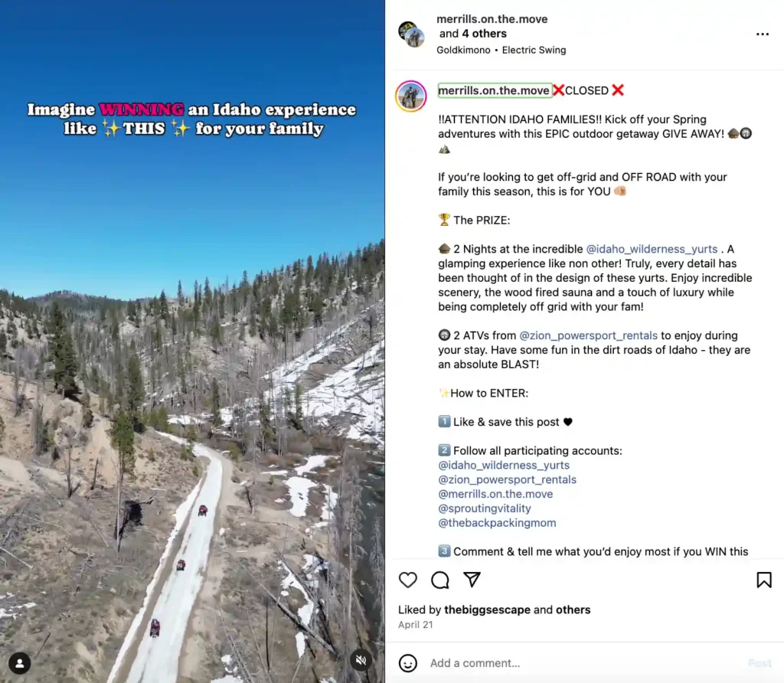Open emoji picker smiley icon
The width and height of the screenshot is (784, 683).
point(407,663)
